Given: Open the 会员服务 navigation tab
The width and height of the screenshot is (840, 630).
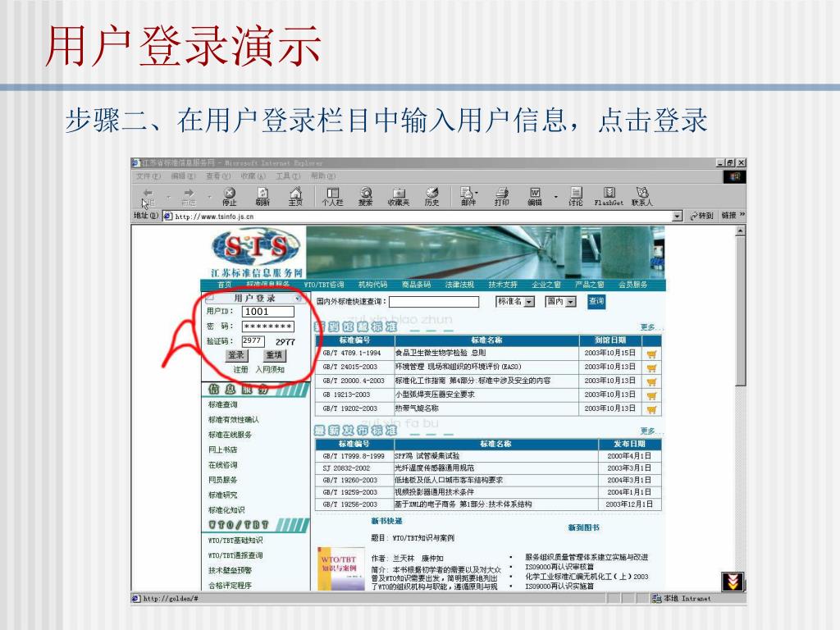Looking at the screenshot, I should point(633,285).
